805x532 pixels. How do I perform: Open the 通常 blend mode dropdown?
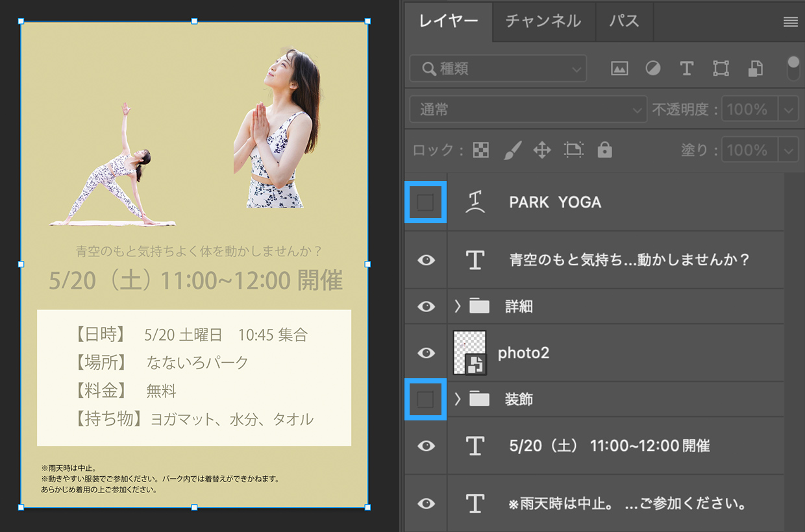click(x=528, y=110)
